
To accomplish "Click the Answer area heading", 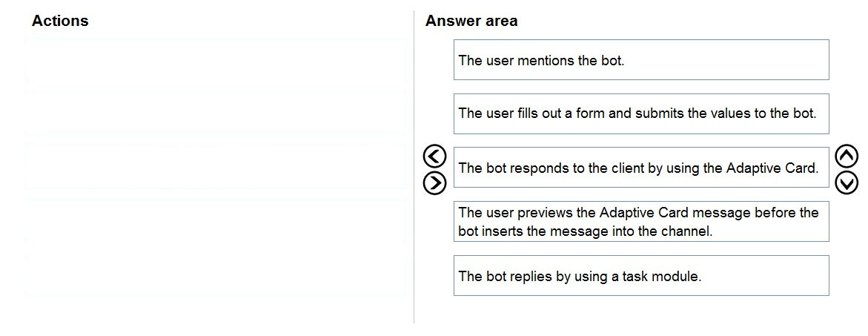I will click(471, 21).
